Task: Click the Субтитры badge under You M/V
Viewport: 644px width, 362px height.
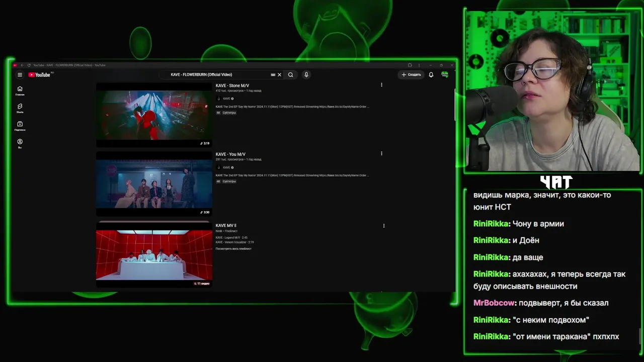Action: tap(229, 182)
